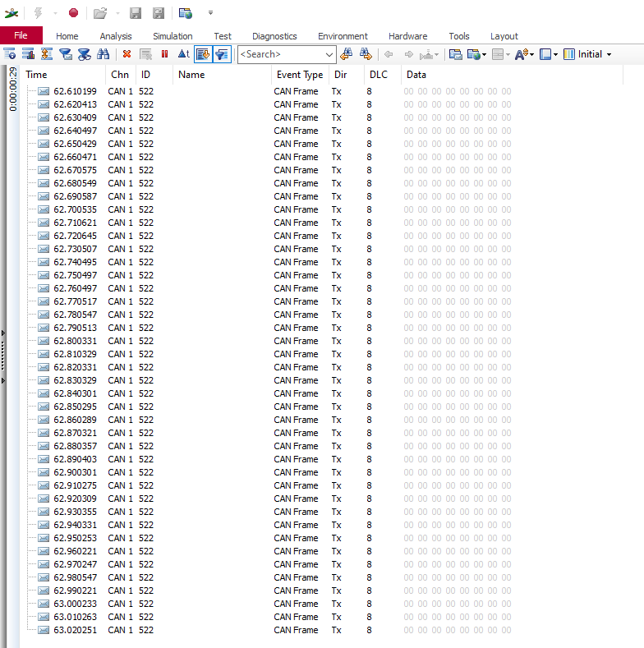
Task: Click the first floppy disk save icon
Action: coord(136,13)
